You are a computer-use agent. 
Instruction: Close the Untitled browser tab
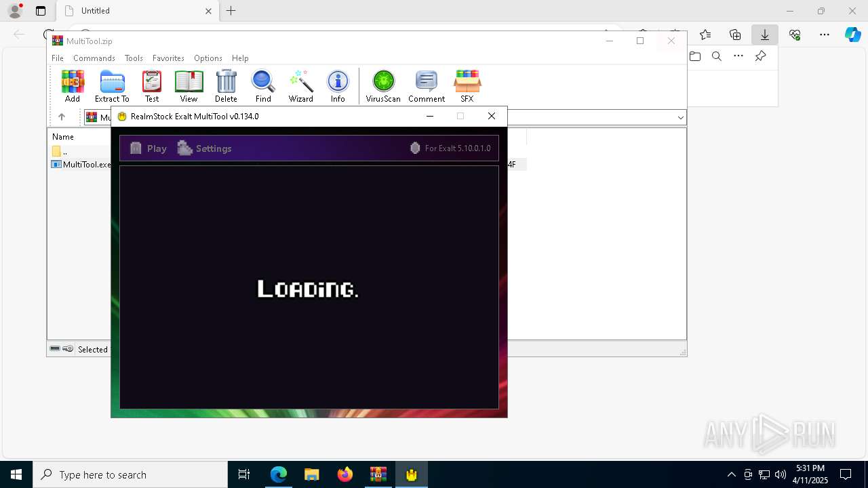click(x=208, y=11)
